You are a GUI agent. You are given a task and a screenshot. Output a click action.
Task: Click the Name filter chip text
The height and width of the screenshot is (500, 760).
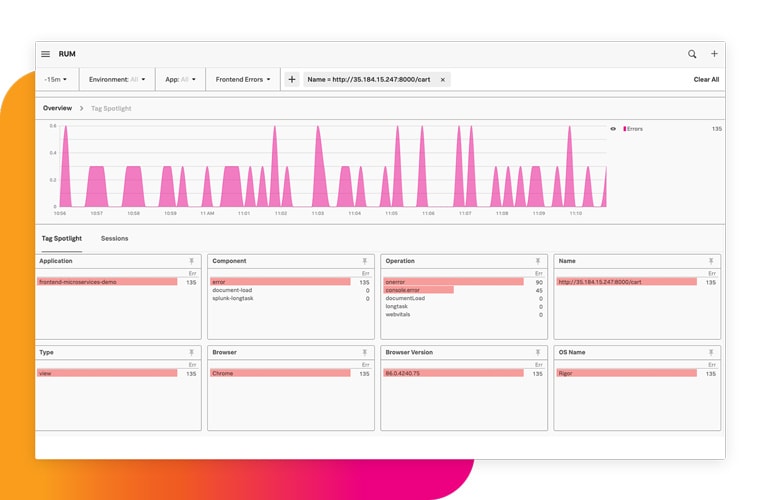(369, 79)
